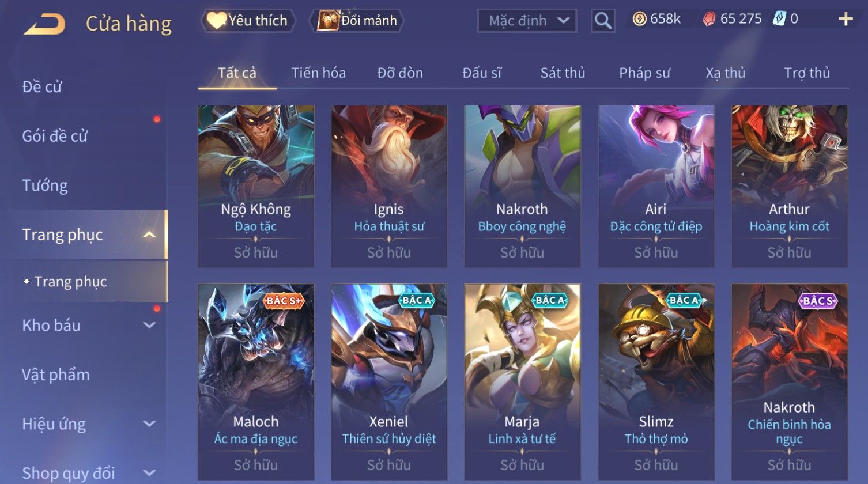This screenshot has height=484, width=868.
Task: Collapse the Trang phục sidebar section
Action: click(x=149, y=235)
